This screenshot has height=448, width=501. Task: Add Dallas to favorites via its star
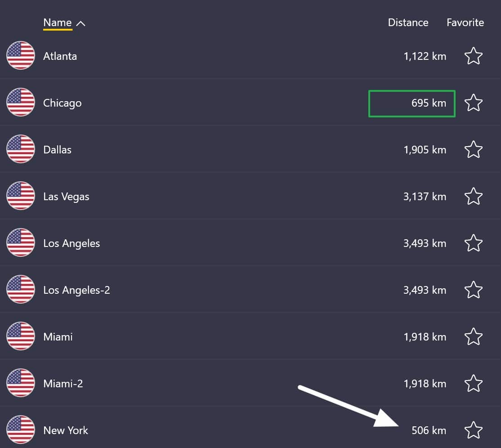click(x=473, y=149)
